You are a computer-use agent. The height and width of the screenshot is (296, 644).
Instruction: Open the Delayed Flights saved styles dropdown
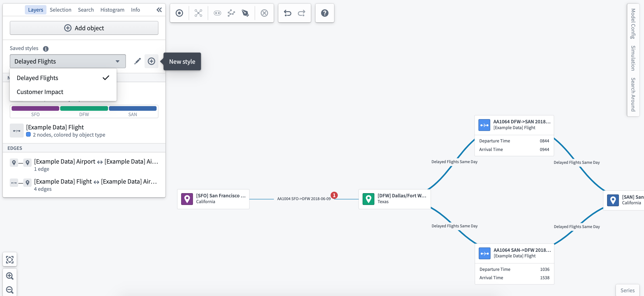(68, 61)
